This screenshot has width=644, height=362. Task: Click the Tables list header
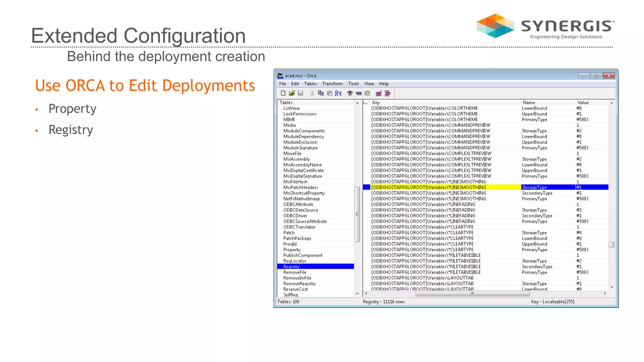(x=316, y=102)
